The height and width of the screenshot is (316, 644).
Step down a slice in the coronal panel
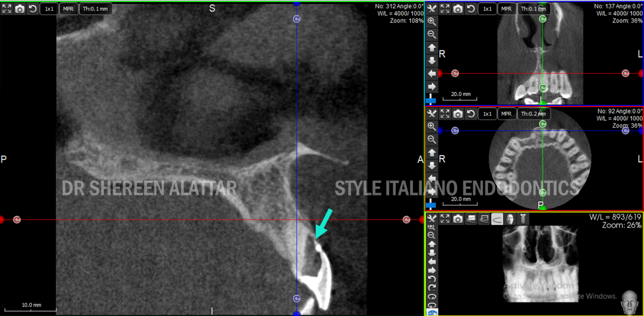click(x=432, y=60)
